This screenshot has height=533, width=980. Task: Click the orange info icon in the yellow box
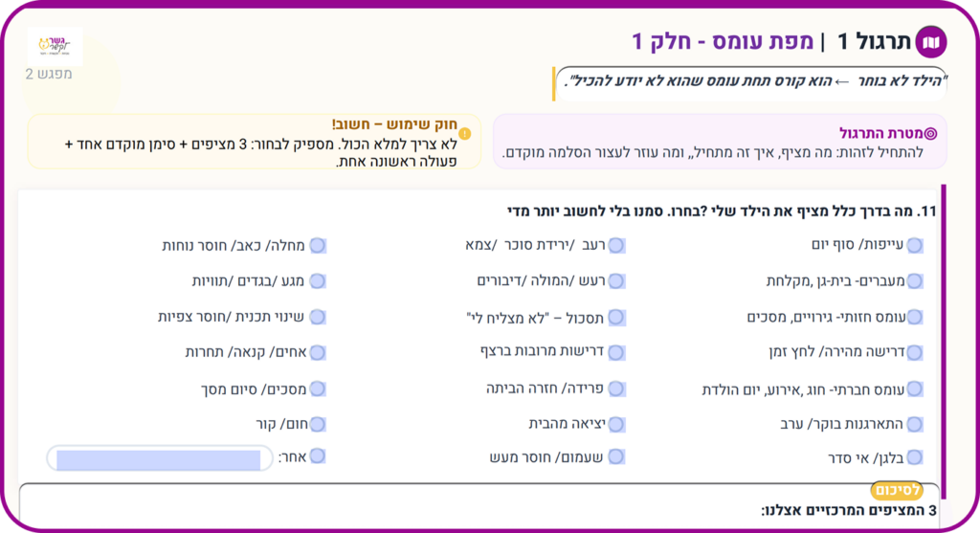click(x=465, y=134)
